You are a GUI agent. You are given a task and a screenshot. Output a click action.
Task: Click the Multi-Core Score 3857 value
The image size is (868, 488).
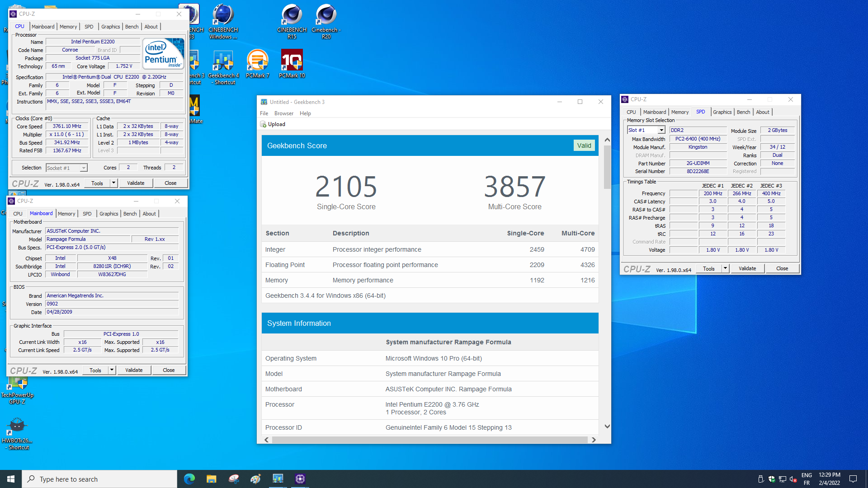(x=514, y=187)
